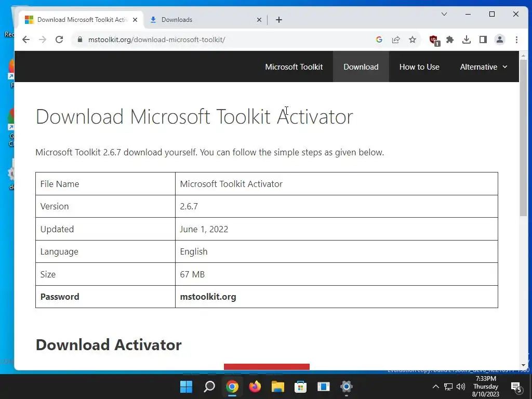This screenshot has height=399, width=532.
Task: Open the Microsoft Toolkit nav item
Action: [x=294, y=67]
